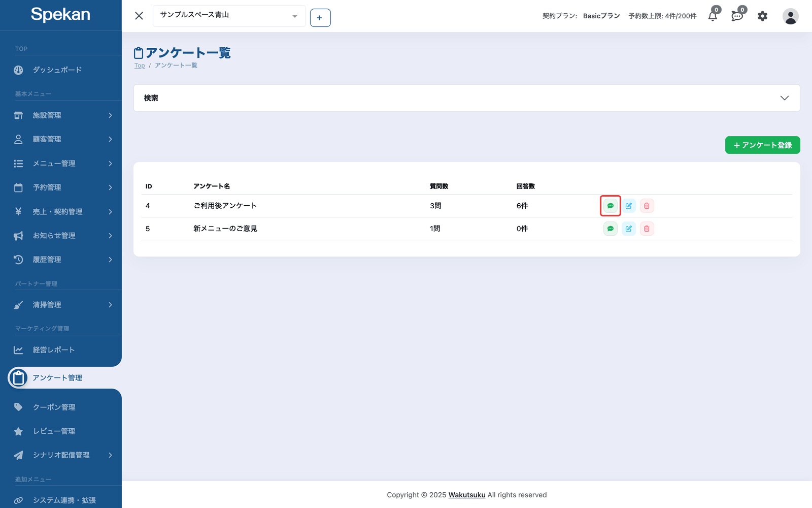Expand 予約管理 submenu chevron

110,187
